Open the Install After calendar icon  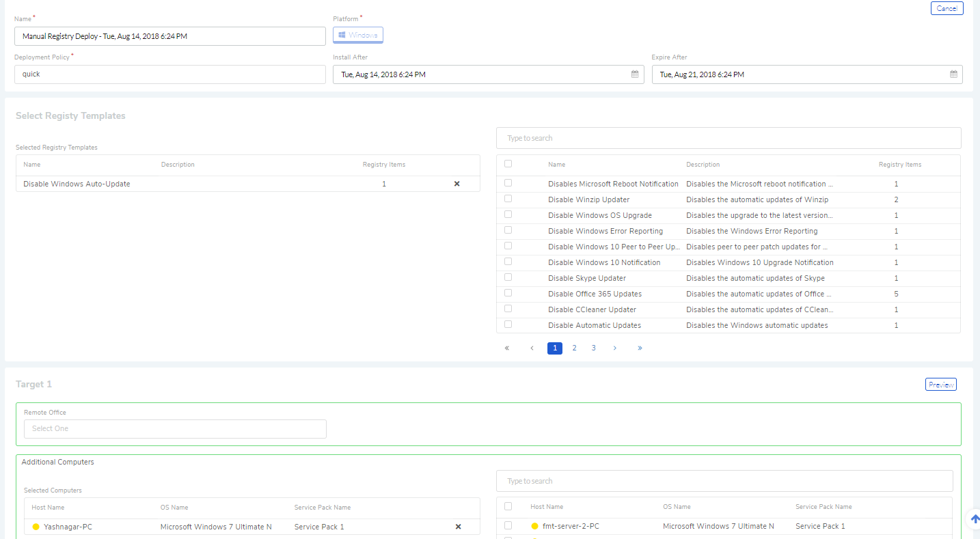click(635, 74)
